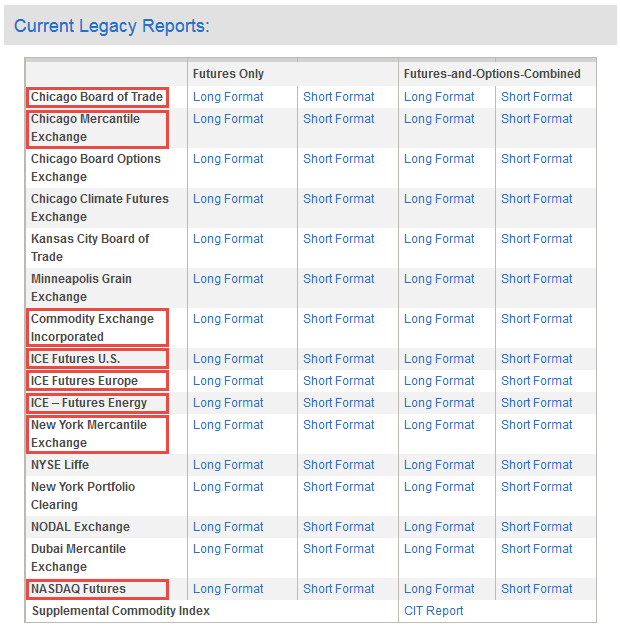Image resolution: width=620 pixels, height=627 pixels.
Task: Open ICE Futures U.S. combined Long Format
Action: pyautogui.click(x=439, y=359)
